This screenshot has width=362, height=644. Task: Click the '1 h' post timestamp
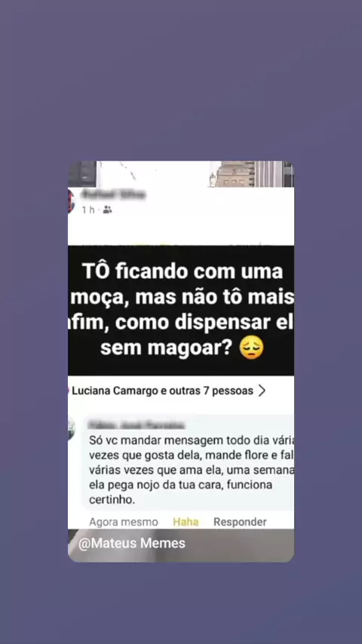[88, 210]
